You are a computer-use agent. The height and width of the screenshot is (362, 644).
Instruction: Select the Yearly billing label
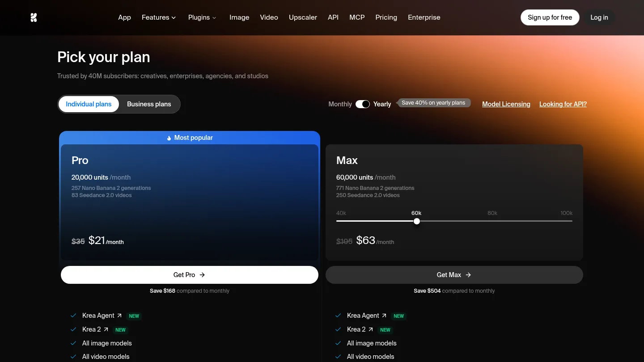click(x=382, y=104)
